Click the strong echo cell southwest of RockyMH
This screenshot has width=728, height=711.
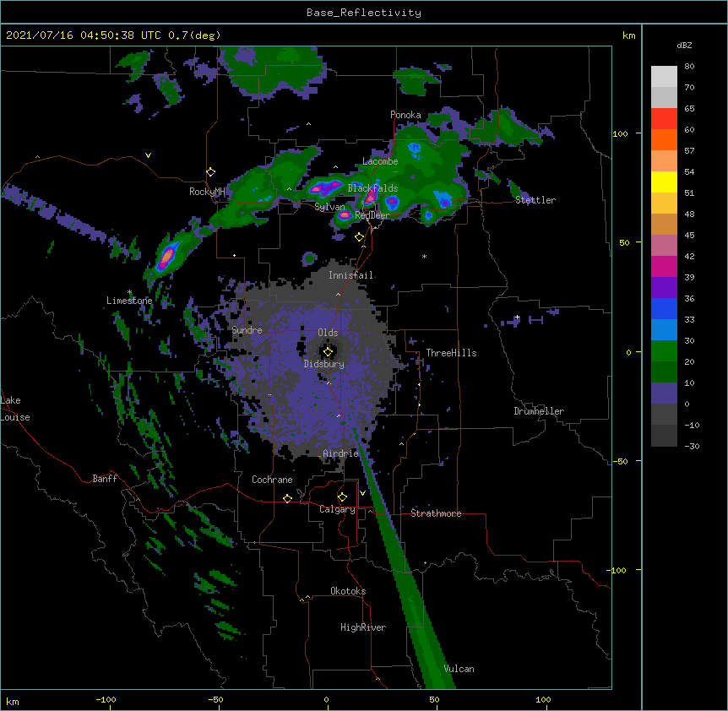pos(166,257)
